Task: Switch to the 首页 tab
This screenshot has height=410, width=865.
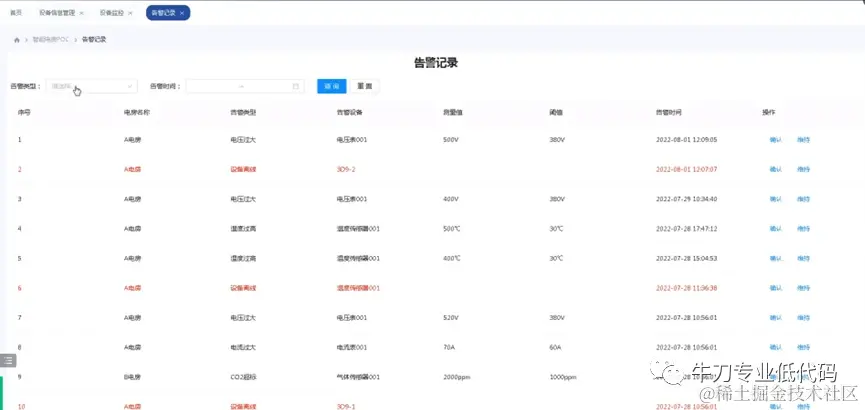Action: click(16, 13)
